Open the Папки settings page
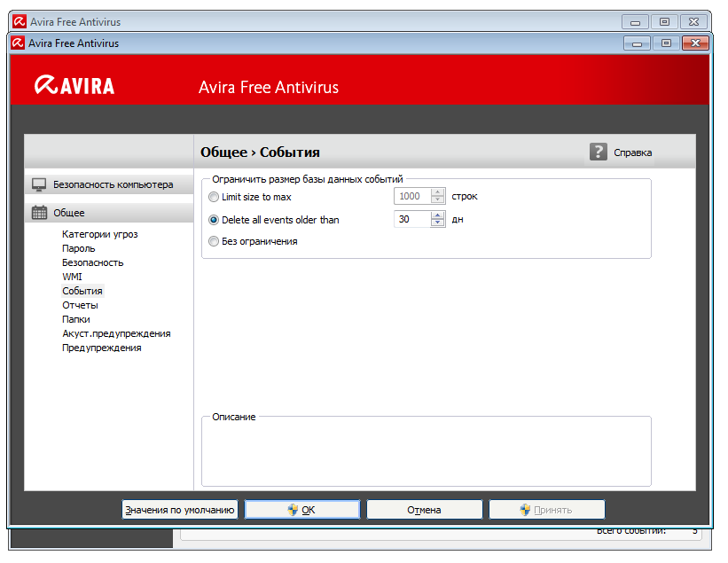The height and width of the screenshot is (563, 728). 76,319
